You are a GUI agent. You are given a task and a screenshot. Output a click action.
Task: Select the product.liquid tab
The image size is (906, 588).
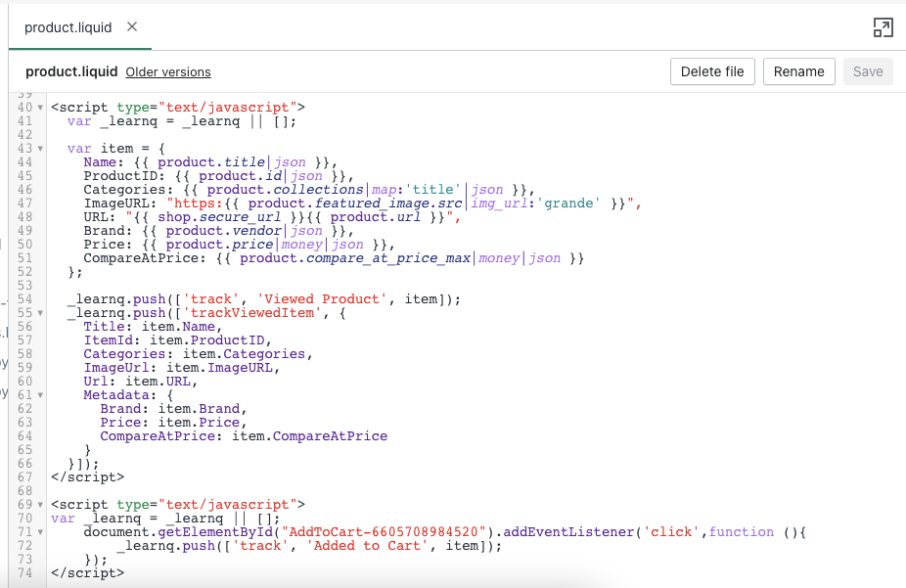(x=68, y=27)
